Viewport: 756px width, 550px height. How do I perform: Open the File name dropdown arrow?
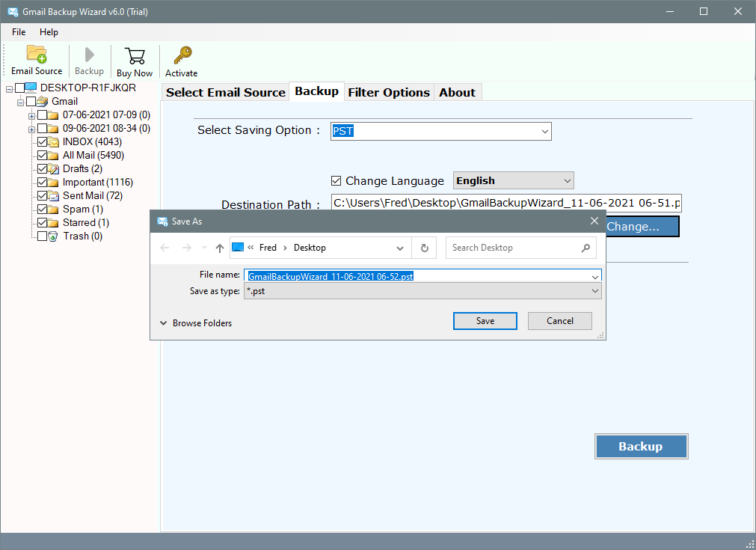click(x=595, y=277)
